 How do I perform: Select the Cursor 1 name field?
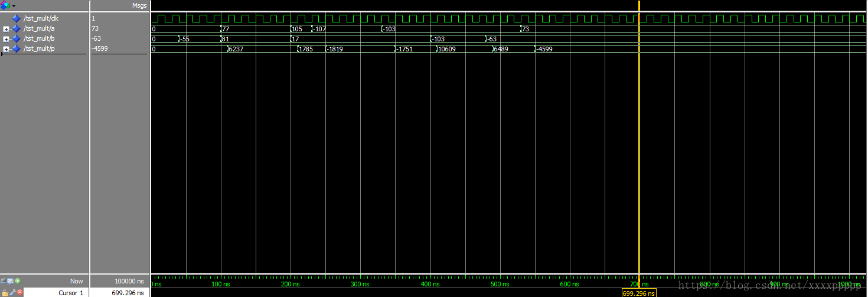(x=57, y=293)
